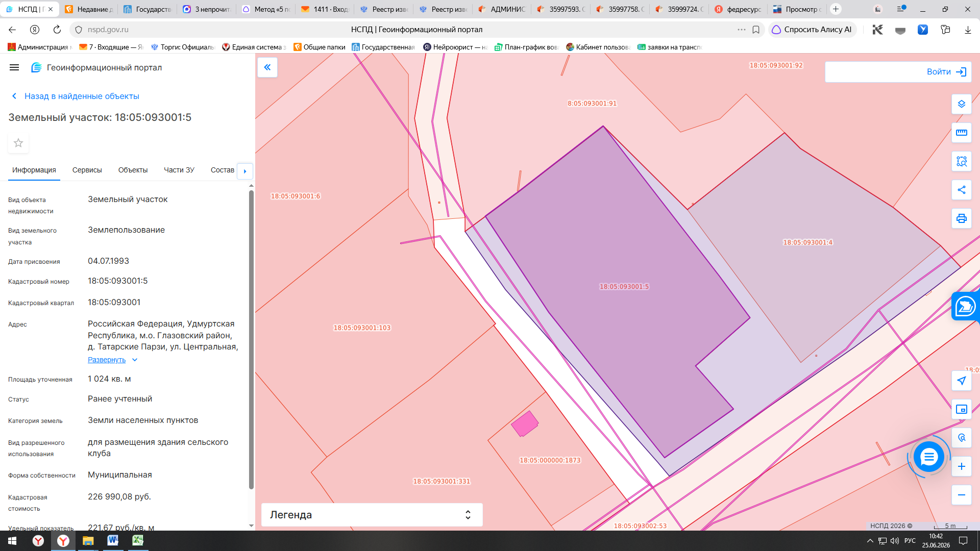Activate the area search selection tool
The image size is (980, 551).
(962, 161)
